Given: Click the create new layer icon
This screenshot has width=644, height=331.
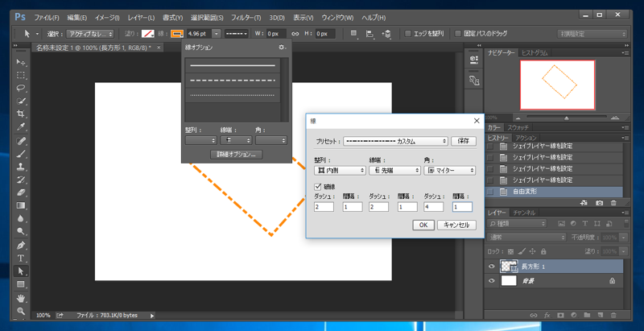Looking at the screenshot, I should tap(600, 315).
